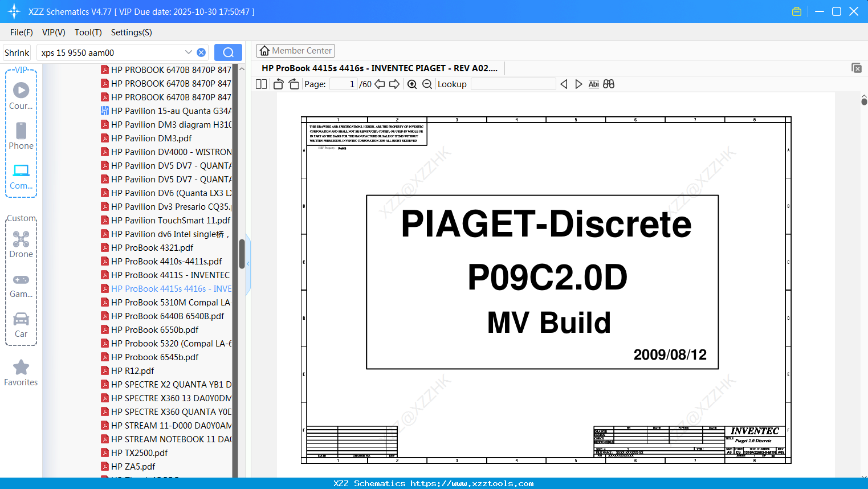Click file list scroll-up arrow
Image resolution: width=868 pixels, height=489 pixels.
(242, 69)
